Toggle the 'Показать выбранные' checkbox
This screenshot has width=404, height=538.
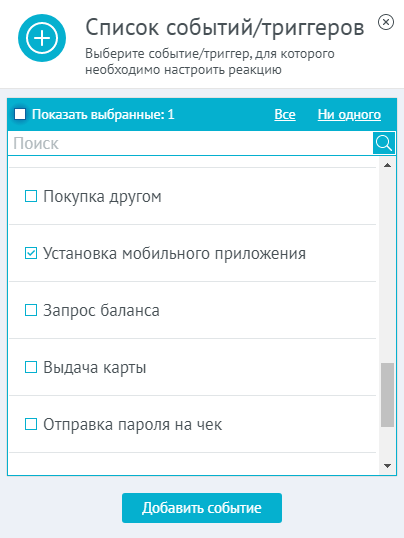[20, 114]
